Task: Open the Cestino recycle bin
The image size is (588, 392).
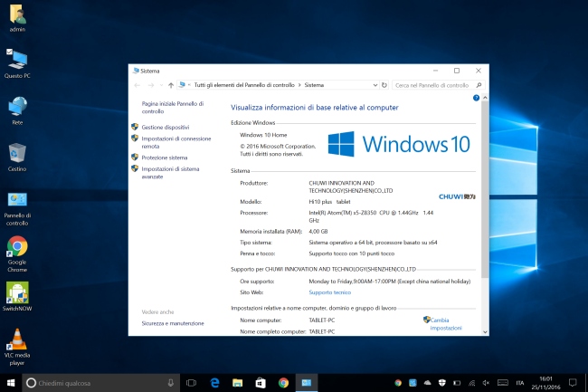Action: (x=17, y=158)
